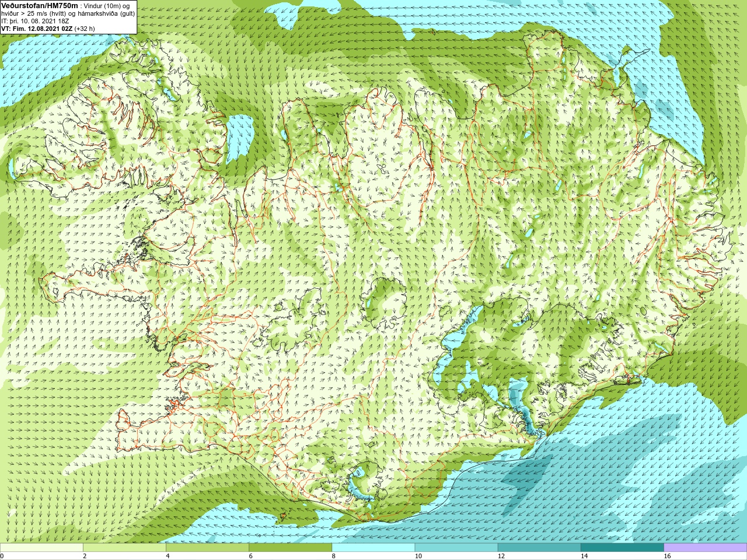Screen dimensions: 747x560
Task: Click the light green 2–4 m/s legend swatch
Action: click(124, 548)
